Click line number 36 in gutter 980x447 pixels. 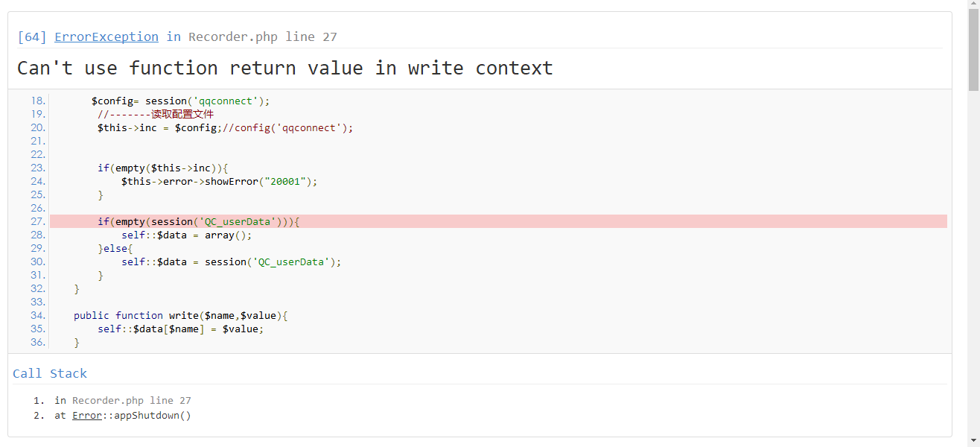(x=38, y=342)
